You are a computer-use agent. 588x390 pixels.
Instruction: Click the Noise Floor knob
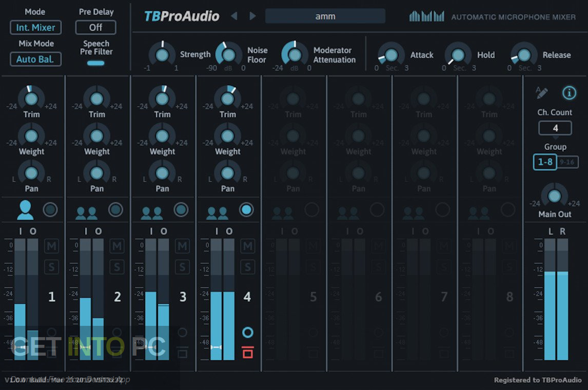pyautogui.click(x=229, y=55)
